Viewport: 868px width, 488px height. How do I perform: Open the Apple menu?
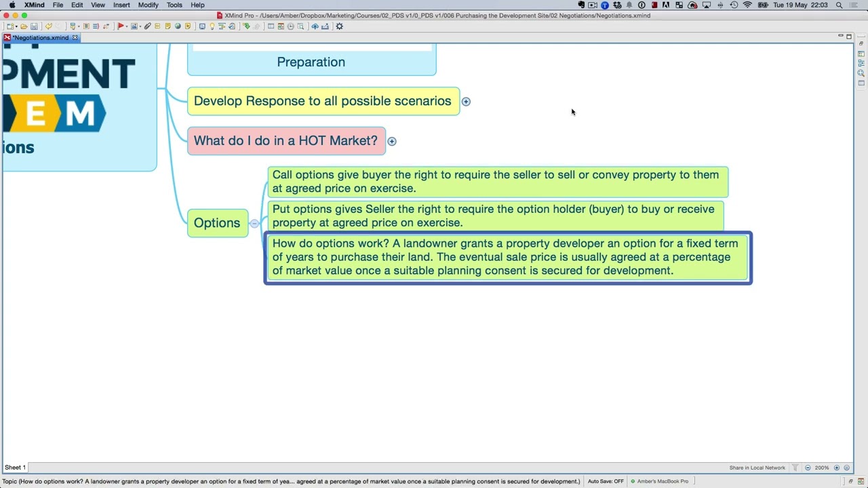click(12, 5)
